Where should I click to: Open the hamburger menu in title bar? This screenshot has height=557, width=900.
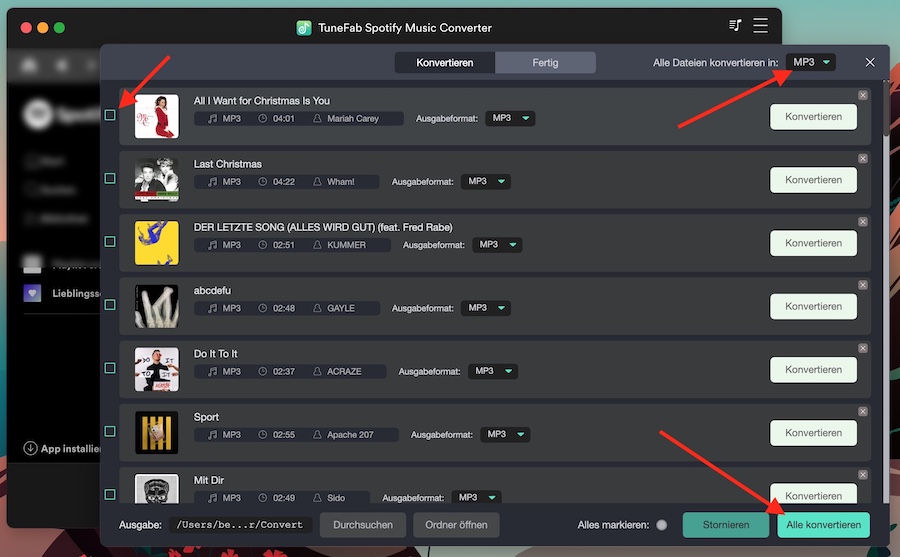click(x=761, y=25)
